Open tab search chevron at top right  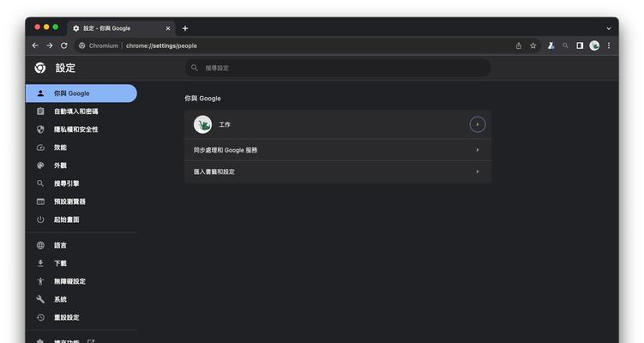click(x=609, y=28)
